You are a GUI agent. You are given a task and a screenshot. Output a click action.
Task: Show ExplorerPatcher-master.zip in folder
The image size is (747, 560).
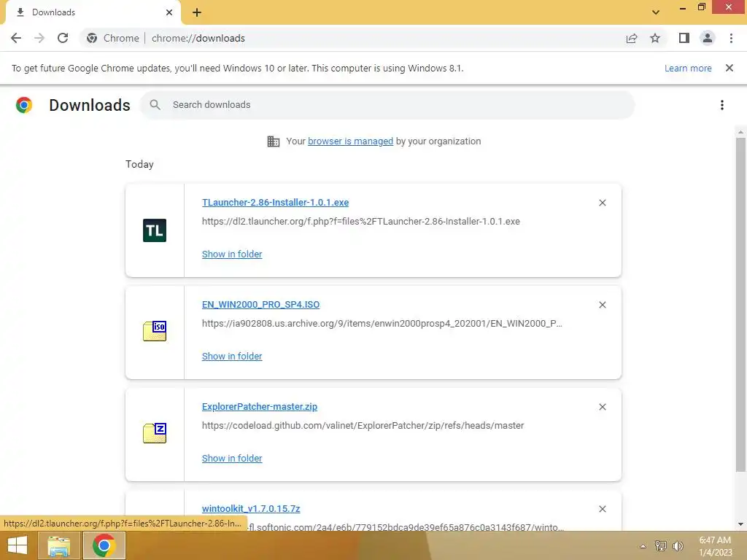(x=232, y=459)
